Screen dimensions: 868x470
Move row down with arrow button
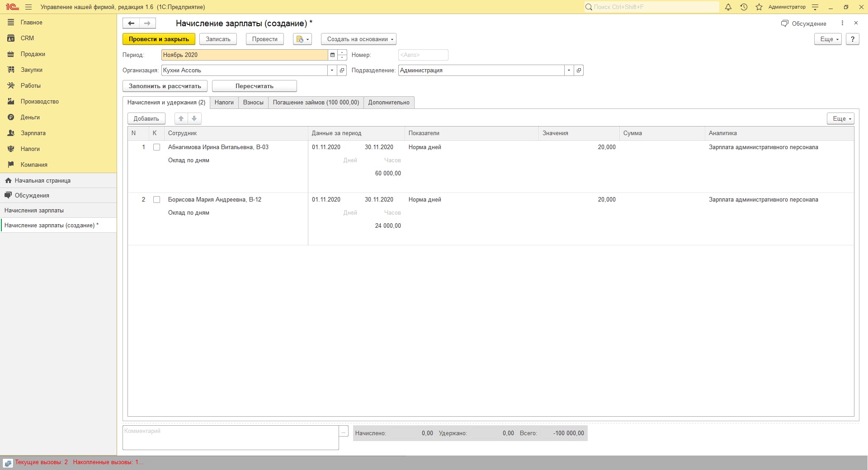coord(194,118)
